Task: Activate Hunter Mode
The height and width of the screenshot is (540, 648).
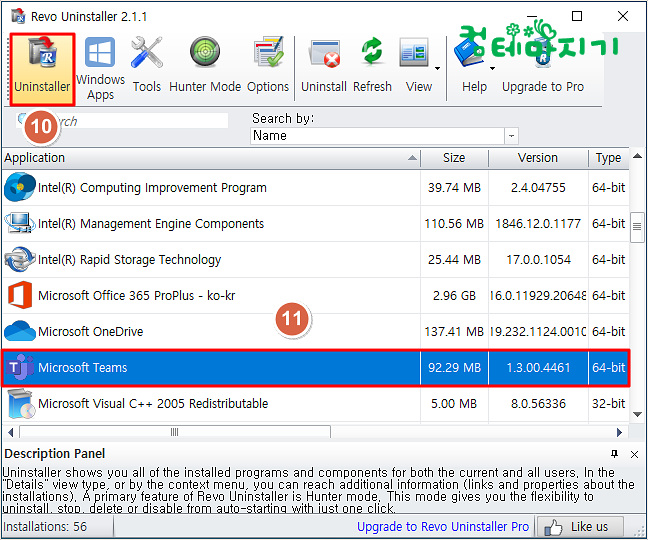Action: pyautogui.click(x=205, y=65)
